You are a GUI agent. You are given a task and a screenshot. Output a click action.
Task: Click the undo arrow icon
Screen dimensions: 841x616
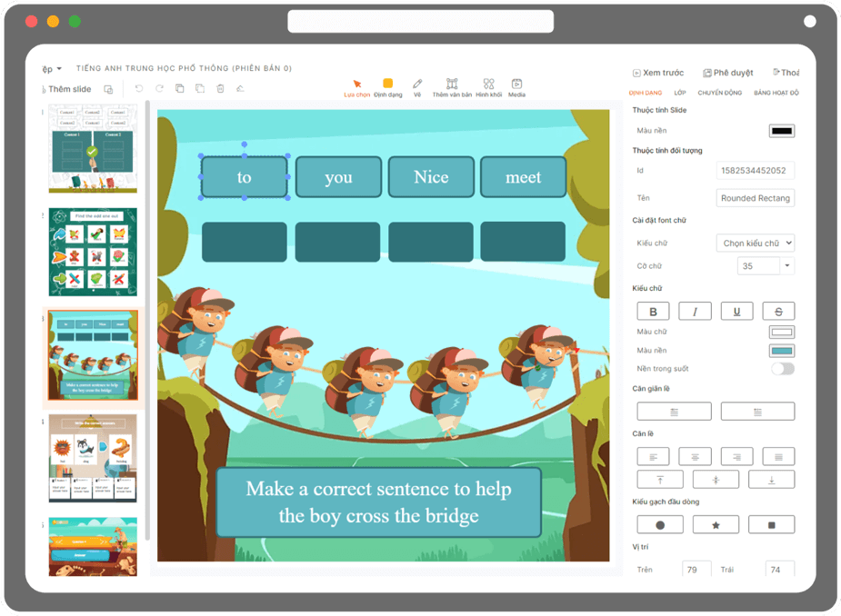click(139, 89)
